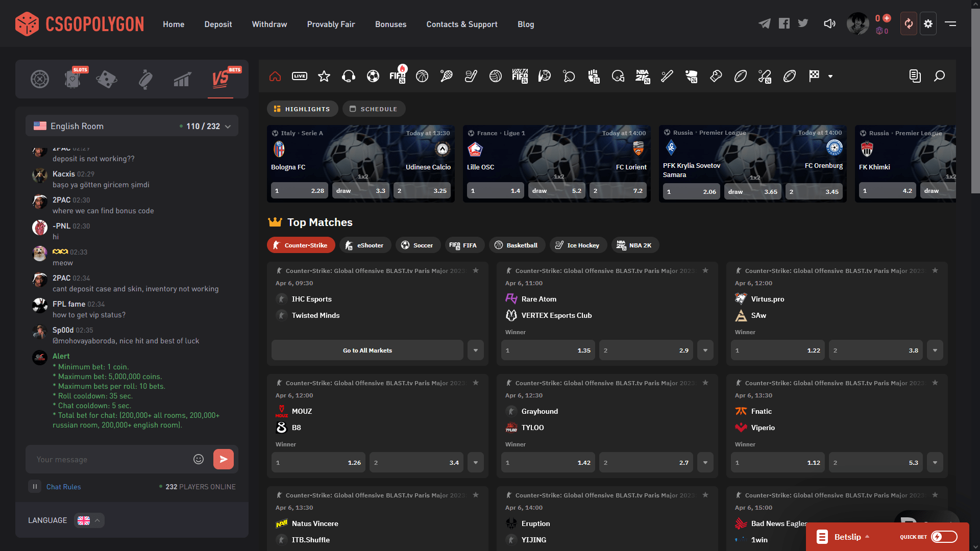Show LIVE events
Viewport: 980px width, 551px height.
300,76
